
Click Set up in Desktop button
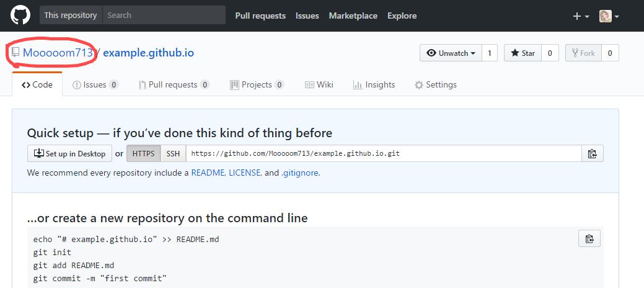pyautogui.click(x=69, y=154)
